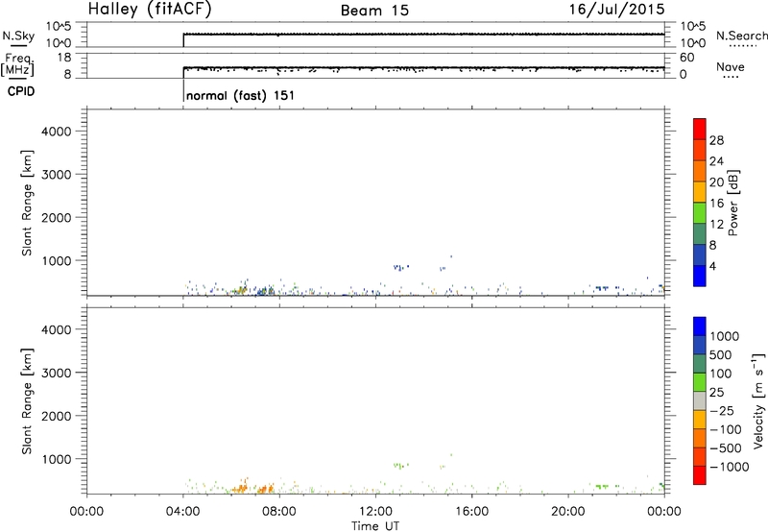Click the velocity panel 'Slant Range [km]' label
Viewport: 768px width, 532px height.
(27, 401)
